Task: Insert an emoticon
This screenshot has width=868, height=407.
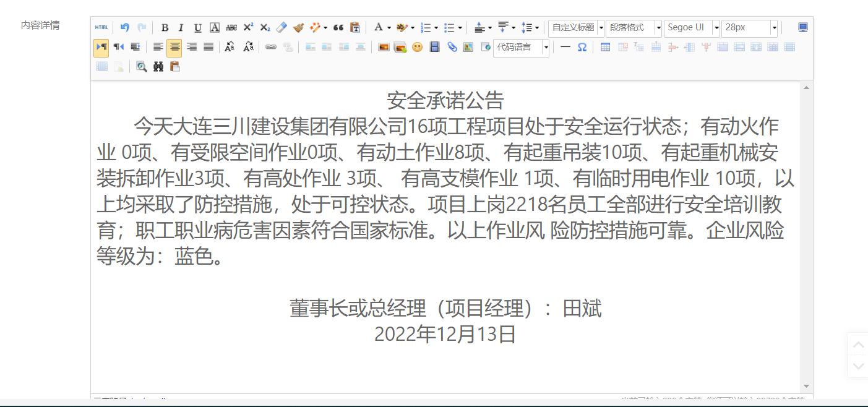Action: click(x=418, y=47)
